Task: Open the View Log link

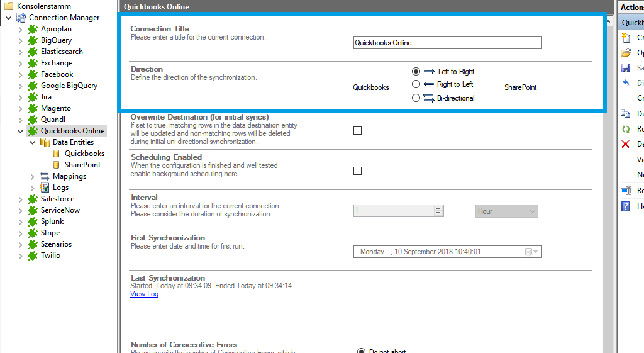Action: pyautogui.click(x=144, y=294)
